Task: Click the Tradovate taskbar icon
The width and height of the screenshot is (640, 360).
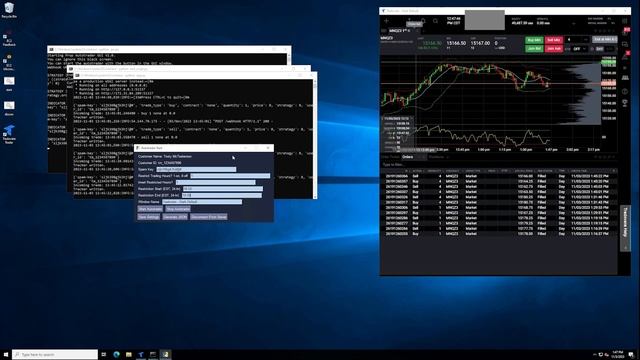Action: (x=141, y=355)
